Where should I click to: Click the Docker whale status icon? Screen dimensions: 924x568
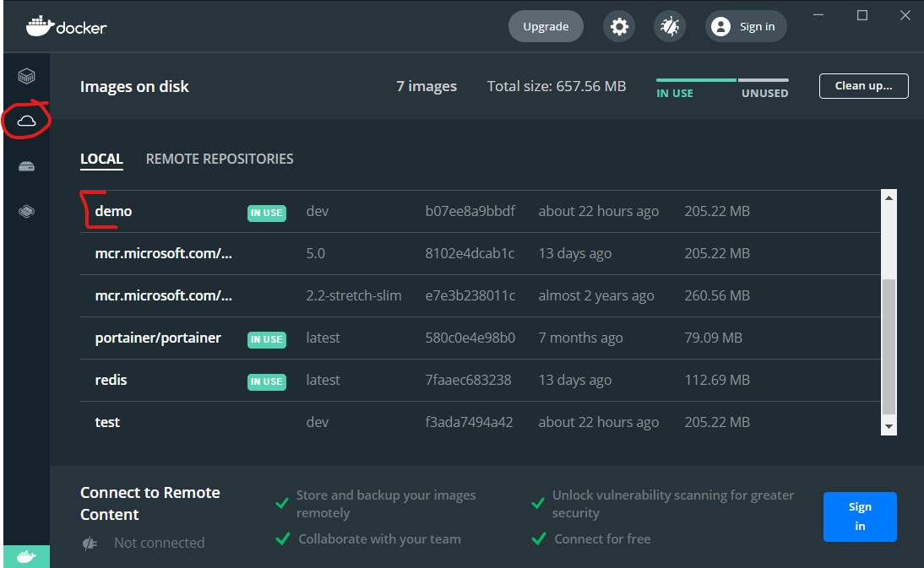coord(26,556)
